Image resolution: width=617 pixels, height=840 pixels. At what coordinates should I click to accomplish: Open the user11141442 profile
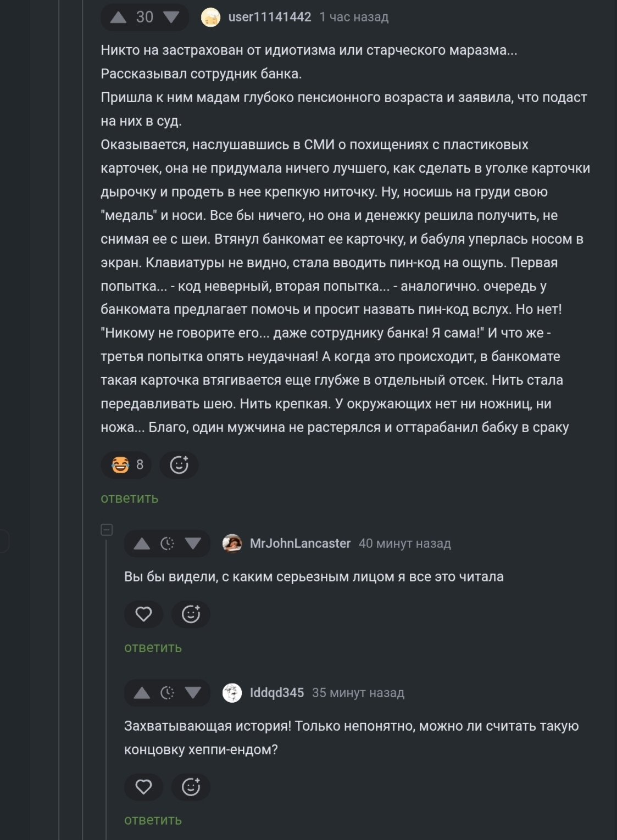point(269,18)
